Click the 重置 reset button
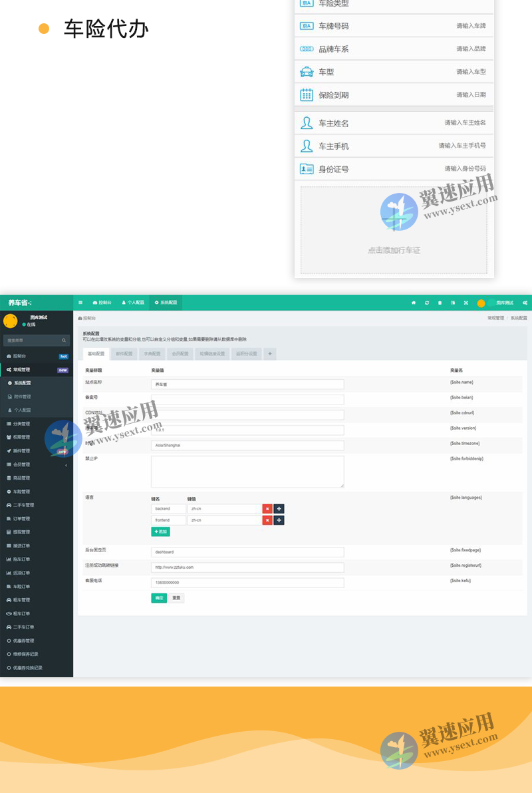Screen dimensions: 532x793 point(176,598)
